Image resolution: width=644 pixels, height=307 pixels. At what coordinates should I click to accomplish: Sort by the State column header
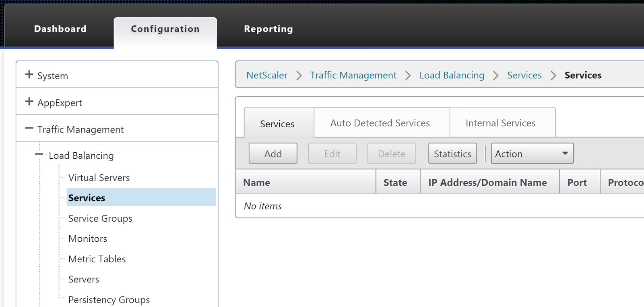pyautogui.click(x=398, y=182)
